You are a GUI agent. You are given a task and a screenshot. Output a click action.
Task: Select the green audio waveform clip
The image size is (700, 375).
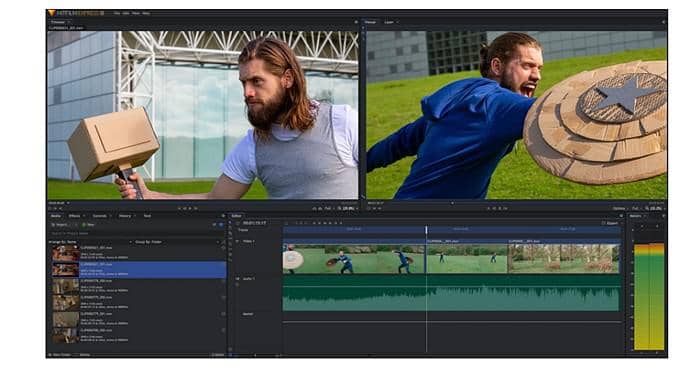pos(451,294)
